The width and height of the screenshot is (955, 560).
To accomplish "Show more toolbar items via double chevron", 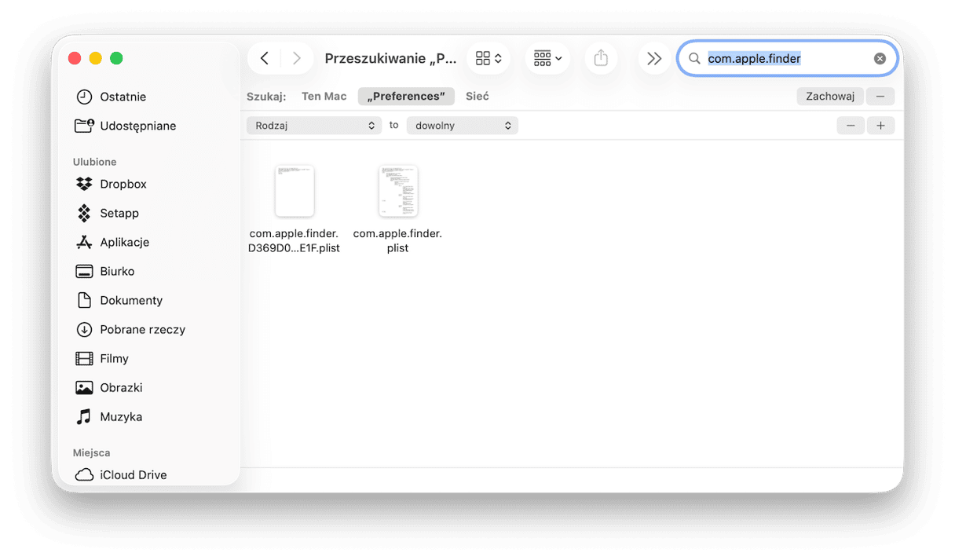I will 654,58.
